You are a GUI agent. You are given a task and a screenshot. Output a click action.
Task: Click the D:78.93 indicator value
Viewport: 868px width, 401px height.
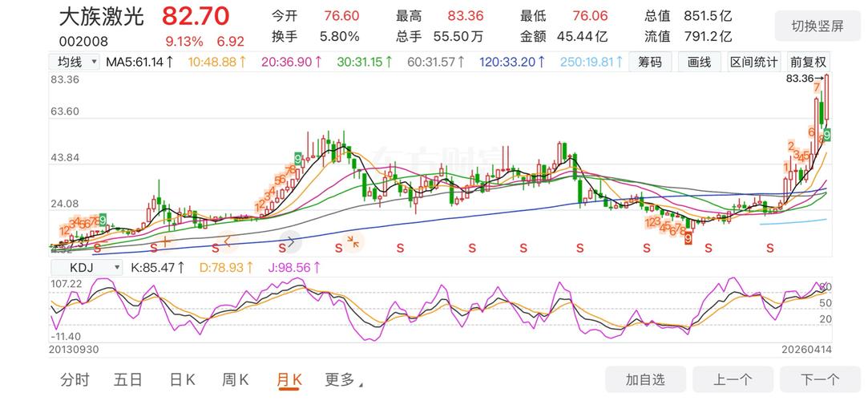pyautogui.click(x=226, y=268)
